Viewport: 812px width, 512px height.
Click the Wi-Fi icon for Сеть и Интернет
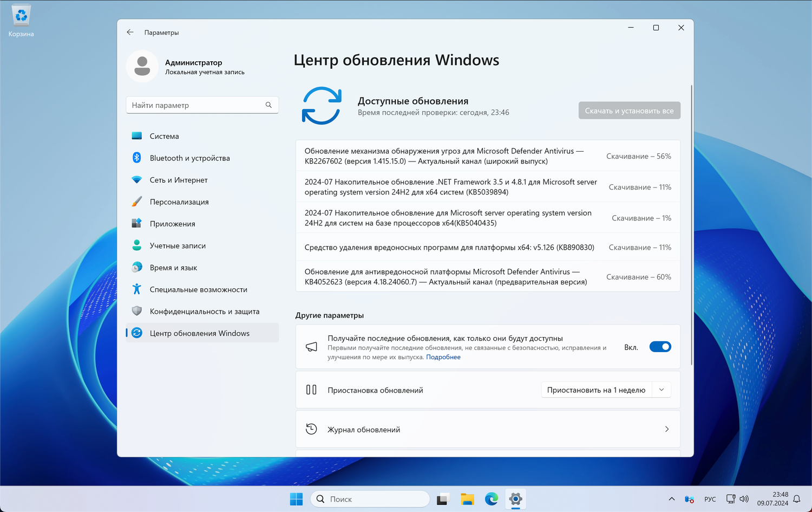tap(137, 180)
